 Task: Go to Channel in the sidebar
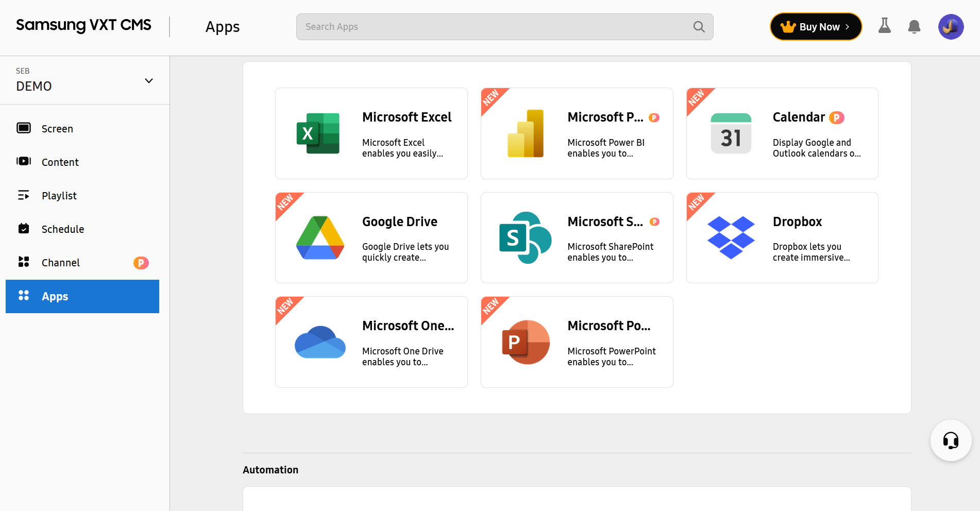coord(82,262)
